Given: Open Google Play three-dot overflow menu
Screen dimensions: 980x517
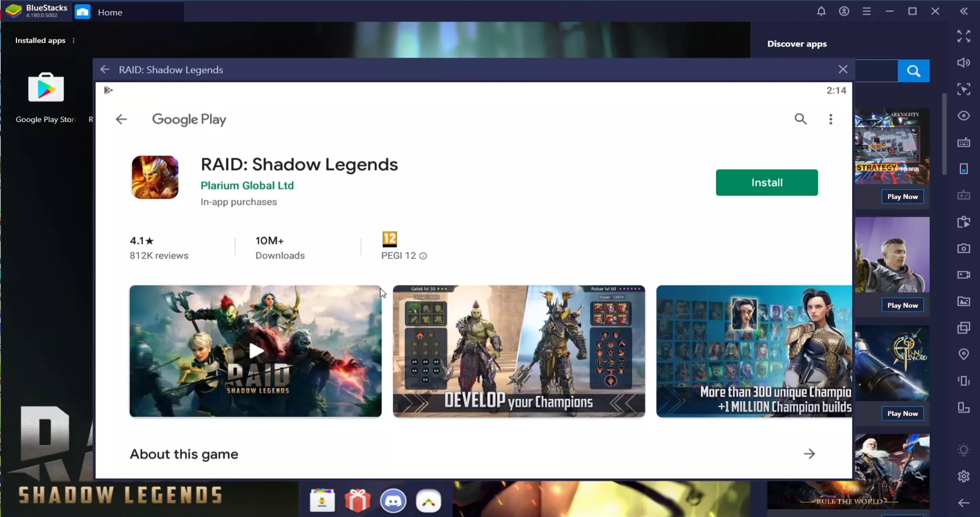Looking at the screenshot, I should click(x=830, y=119).
